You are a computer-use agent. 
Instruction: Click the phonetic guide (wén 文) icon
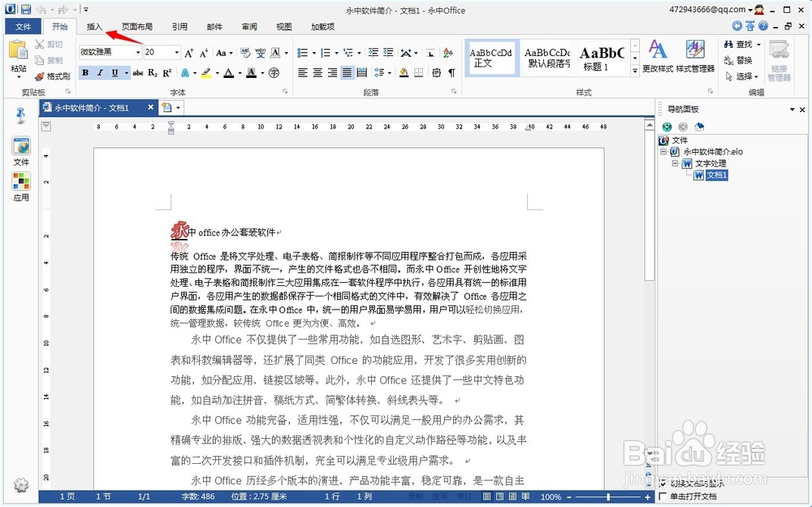point(260,52)
